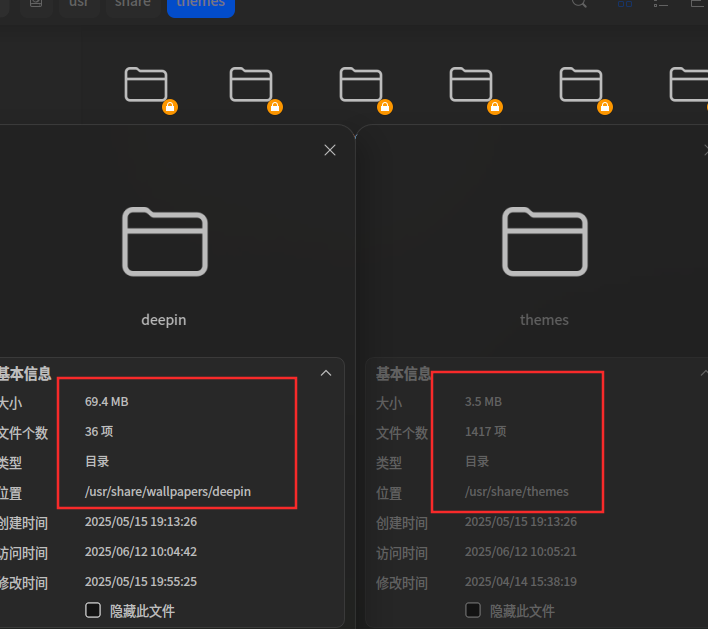Click the '69.4 MB' size value
This screenshot has height=629, width=708.
click(x=107, y=401)
